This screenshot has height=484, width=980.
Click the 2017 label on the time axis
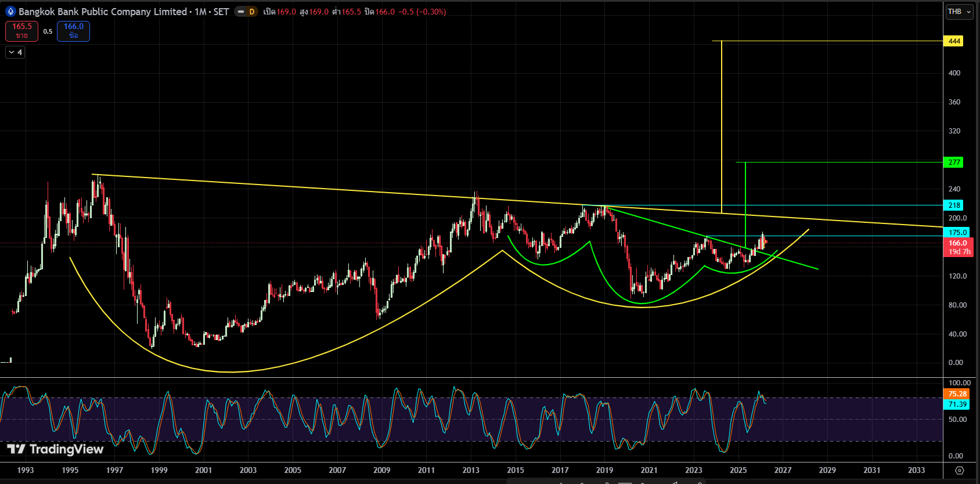point(560,470)
